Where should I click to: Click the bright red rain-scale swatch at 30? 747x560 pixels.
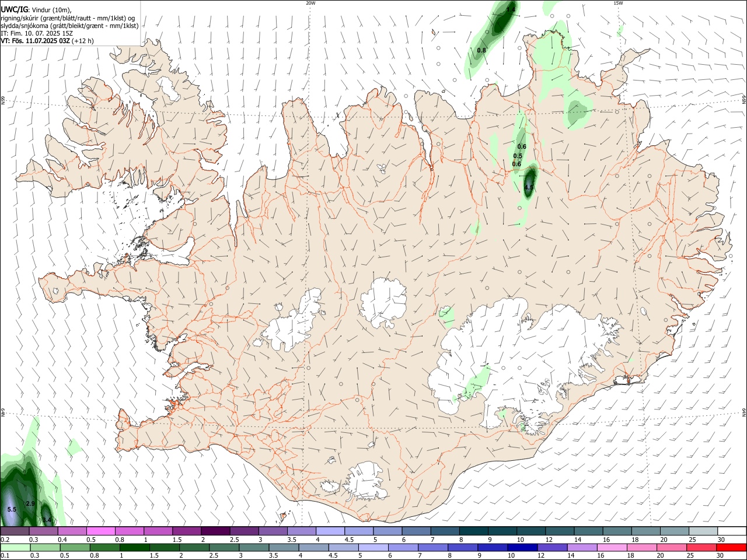(x=731, y=547)
